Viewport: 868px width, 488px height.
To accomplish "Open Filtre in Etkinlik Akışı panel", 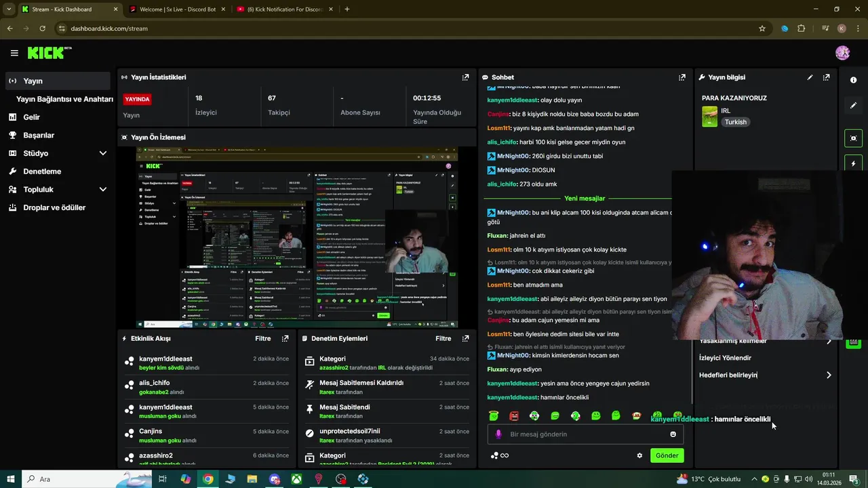I will click(x=262, y=338).
